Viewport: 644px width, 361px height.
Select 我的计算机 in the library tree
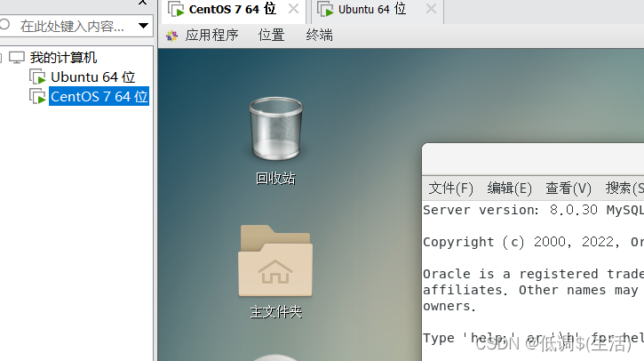pyautogui.click(x=63, y=58)
